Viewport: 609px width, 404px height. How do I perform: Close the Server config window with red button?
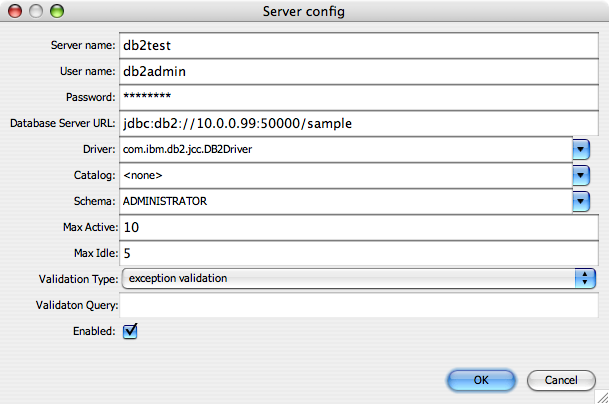tap(15, 11)
